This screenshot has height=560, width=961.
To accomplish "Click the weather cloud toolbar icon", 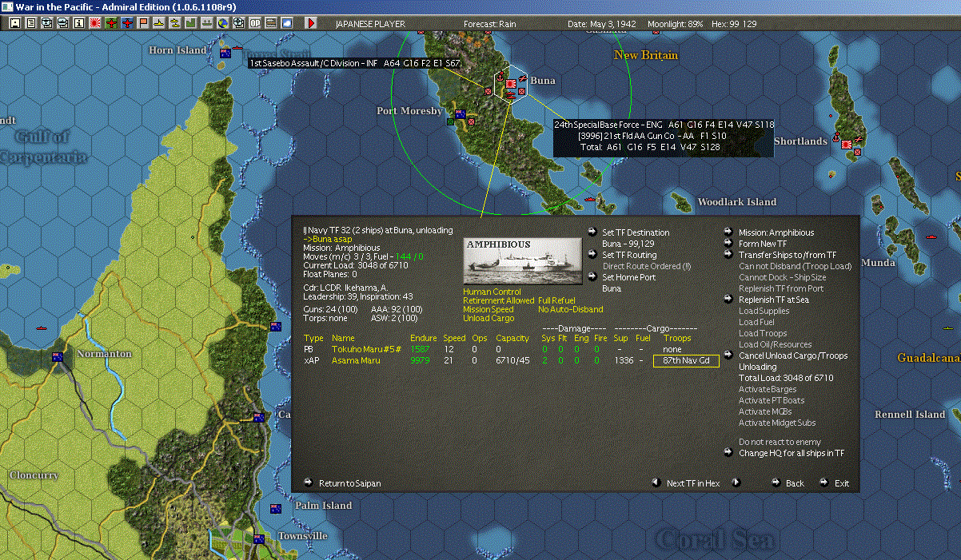I will [x=287, y=23].
